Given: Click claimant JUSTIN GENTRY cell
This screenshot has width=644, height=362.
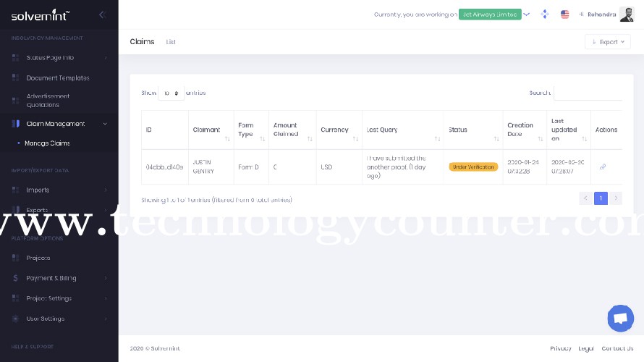Looking at the screenshot, I should coord(211,167).
